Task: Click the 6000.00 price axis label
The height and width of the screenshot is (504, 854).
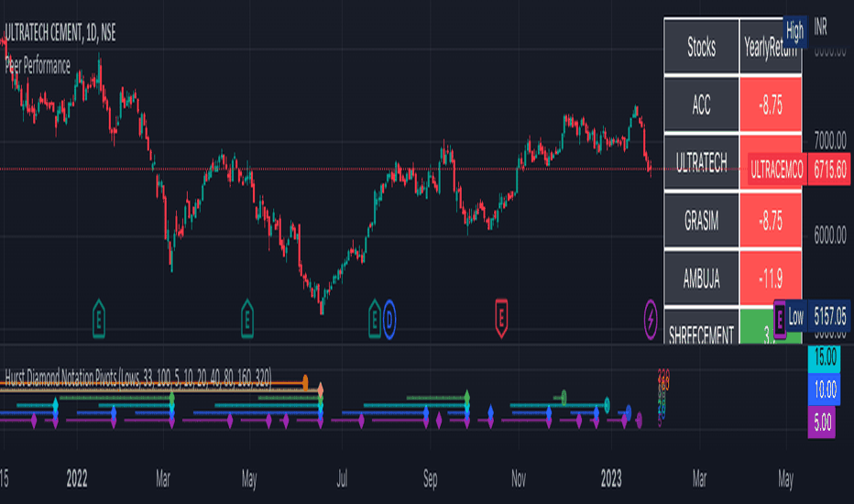Action: [x=830, y=236]
